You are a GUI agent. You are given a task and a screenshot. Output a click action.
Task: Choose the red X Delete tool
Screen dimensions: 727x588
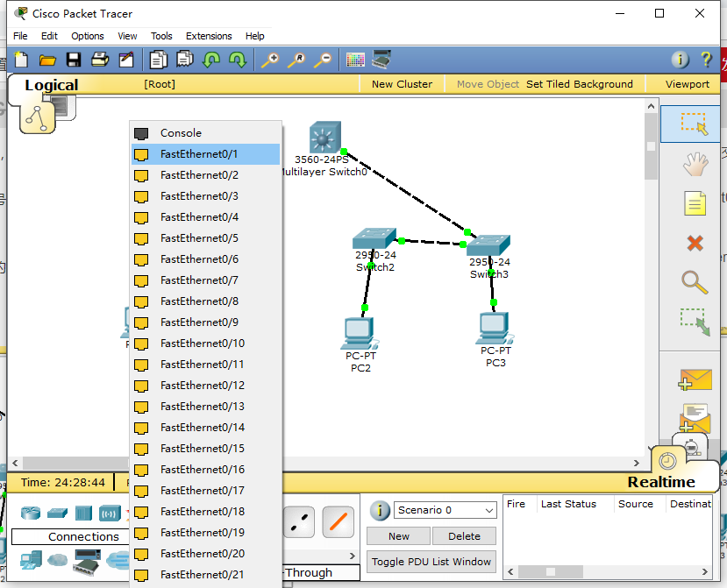coord(695,243)
